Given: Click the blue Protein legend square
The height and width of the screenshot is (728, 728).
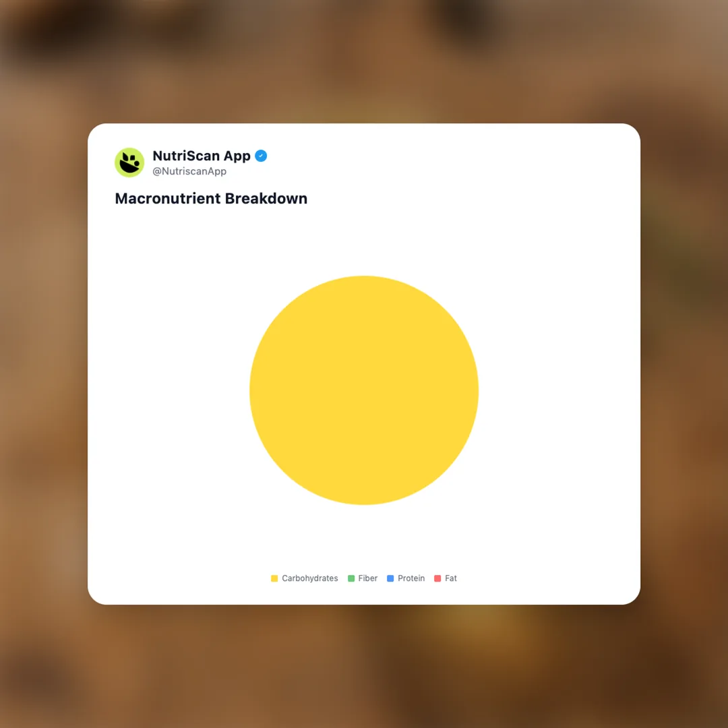Looking at the screenshot, I should [x=390, y=578].
